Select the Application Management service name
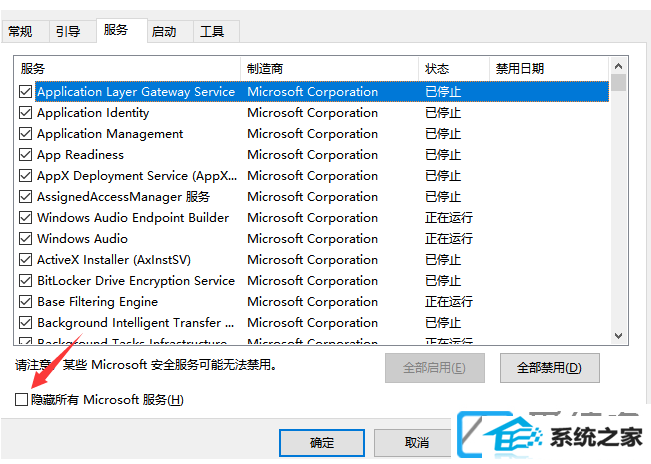651x464 pixels. (110, 134)
